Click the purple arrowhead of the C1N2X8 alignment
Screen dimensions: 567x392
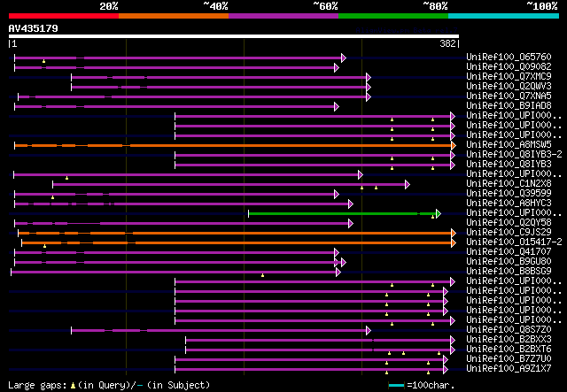(x=408, y=185)
